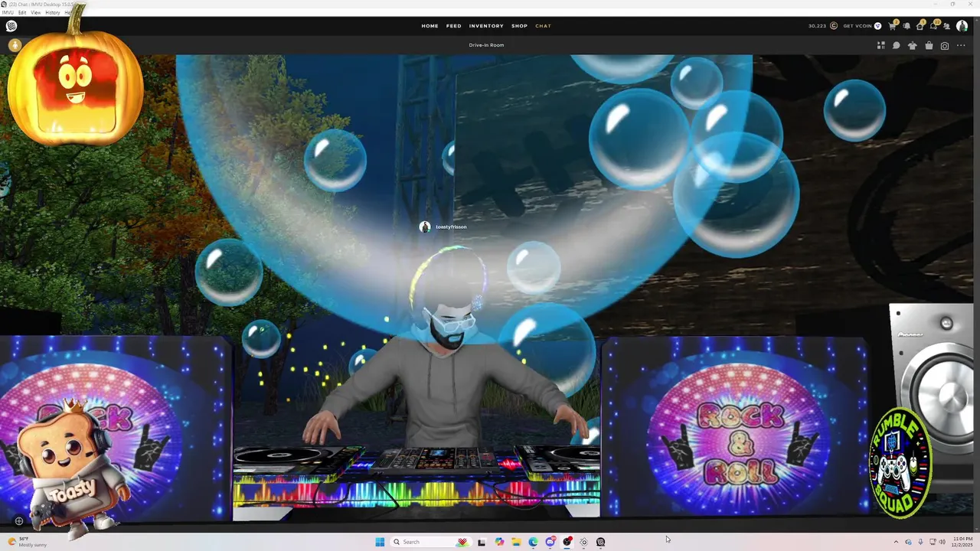
Task: Open the IMVU taskbar icon
Action: pos(600,542)
